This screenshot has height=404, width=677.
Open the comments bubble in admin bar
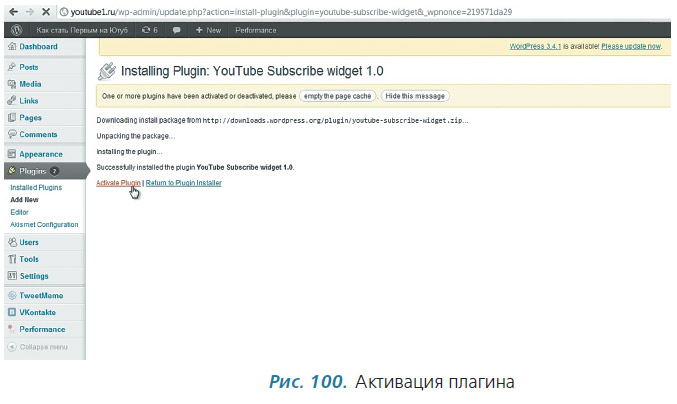point(177,30)
